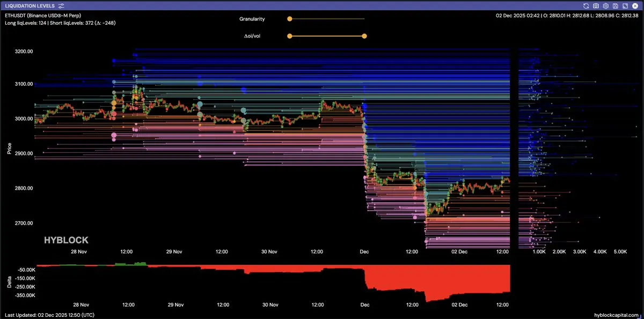
Task: Click the refresh icon in the title bar
Action: (x=586, y=5)
